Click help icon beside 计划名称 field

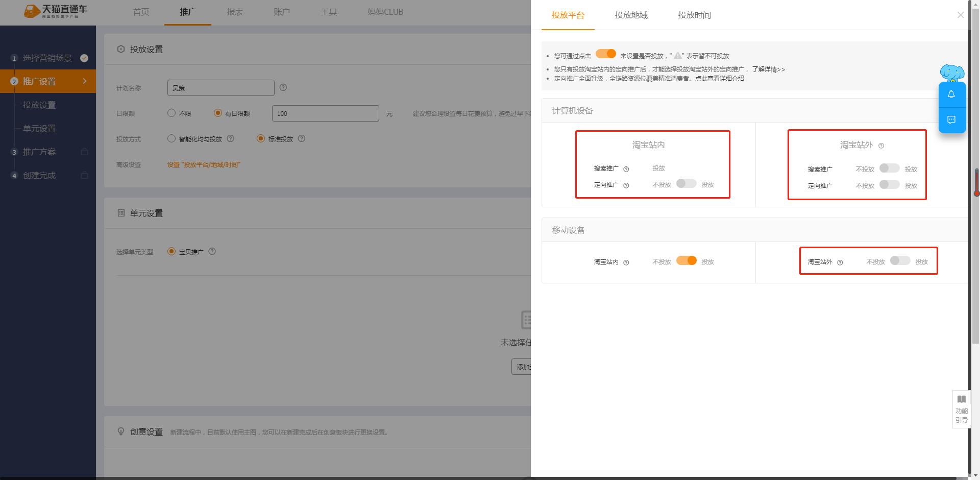283,88
